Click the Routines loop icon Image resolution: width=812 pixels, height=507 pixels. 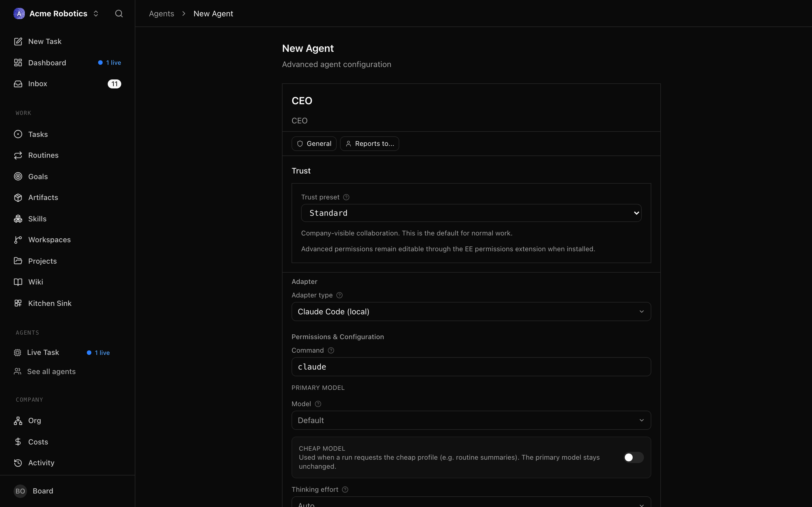tap(18, 155)
